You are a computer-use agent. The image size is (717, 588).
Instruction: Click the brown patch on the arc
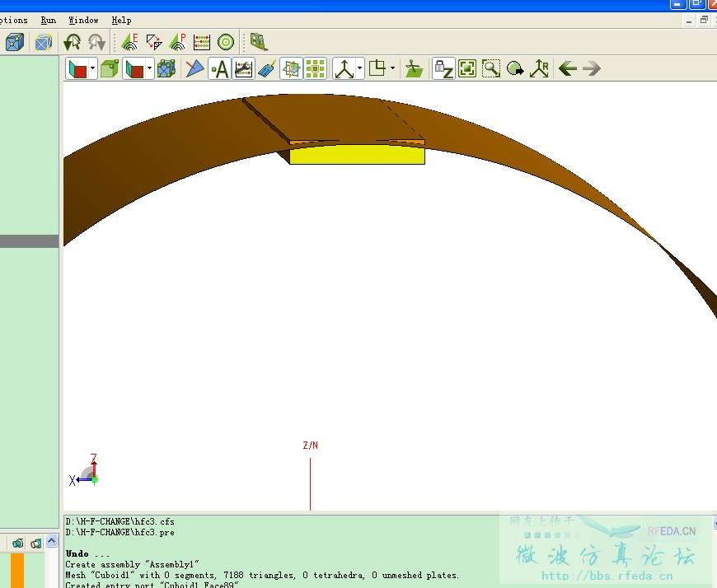click(334, 118)
